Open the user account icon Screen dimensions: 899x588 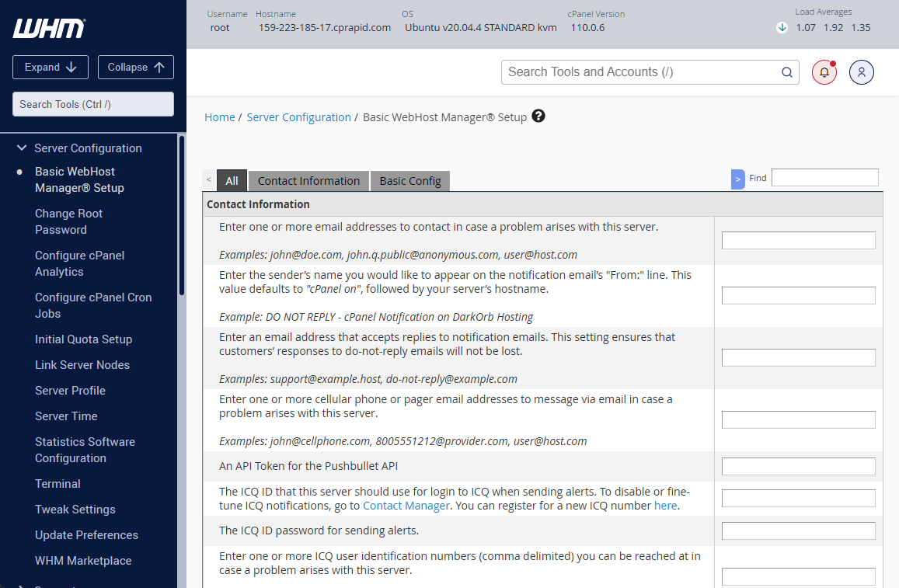pos(861,72)
